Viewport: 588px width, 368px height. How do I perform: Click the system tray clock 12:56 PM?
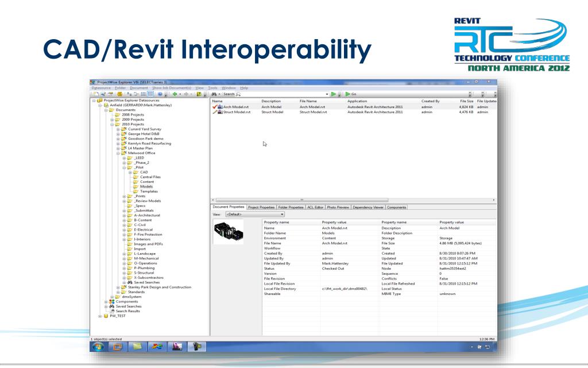point(487,339)
